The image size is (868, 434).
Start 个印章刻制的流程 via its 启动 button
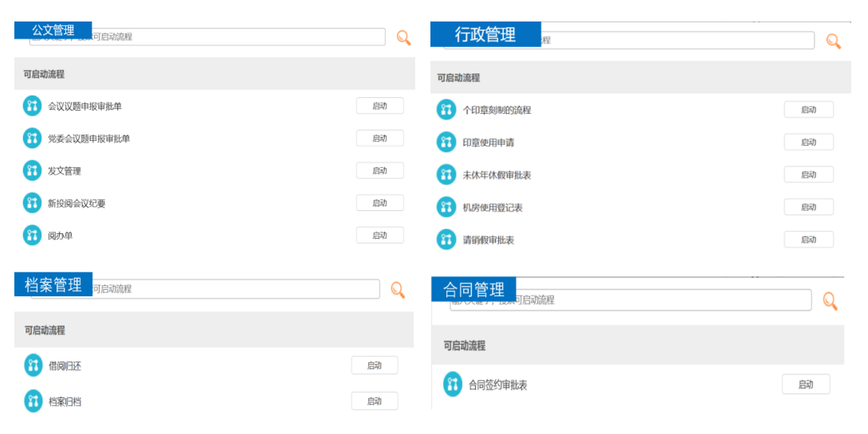(809, 109)
